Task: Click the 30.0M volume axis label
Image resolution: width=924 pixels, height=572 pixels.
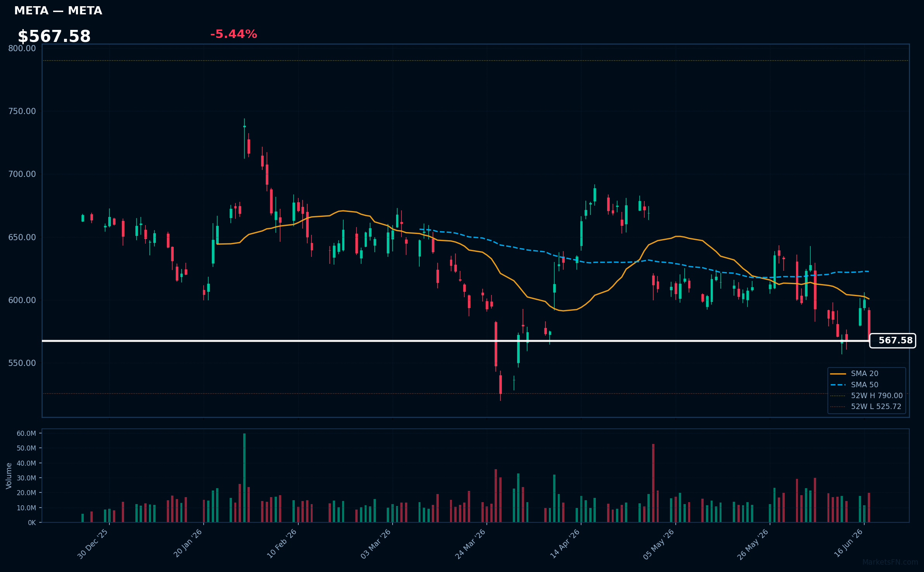Action: [26, 478]
